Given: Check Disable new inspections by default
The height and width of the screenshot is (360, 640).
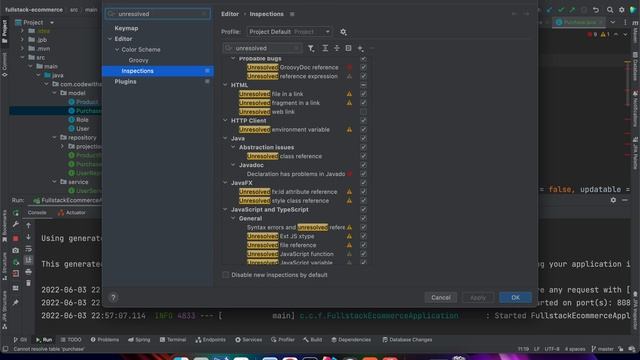Looking at the screenshot, I should click(226, 275).
